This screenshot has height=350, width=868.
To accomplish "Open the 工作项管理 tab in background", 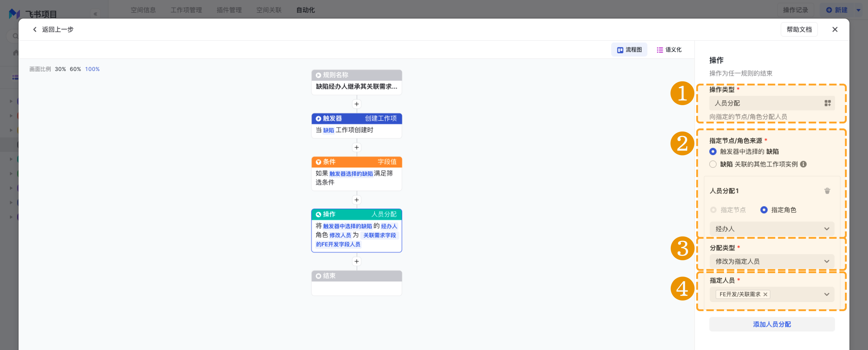I will coord(186,10).
